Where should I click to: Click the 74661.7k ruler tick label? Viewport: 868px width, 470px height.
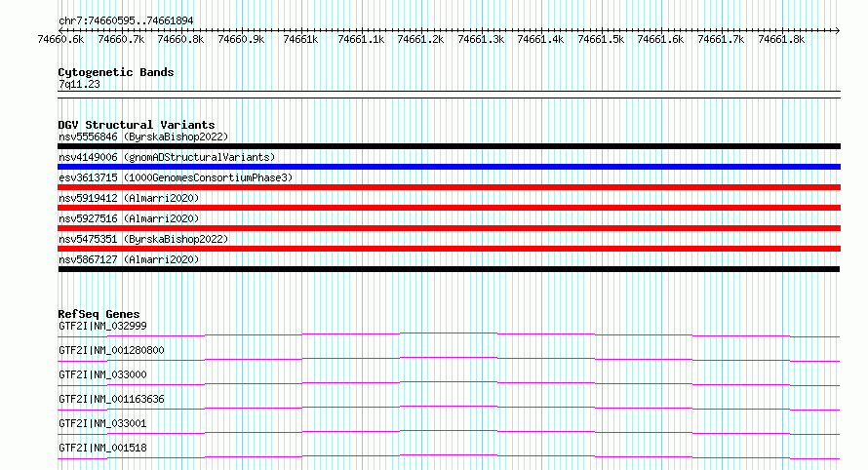(x=722, y=39)
